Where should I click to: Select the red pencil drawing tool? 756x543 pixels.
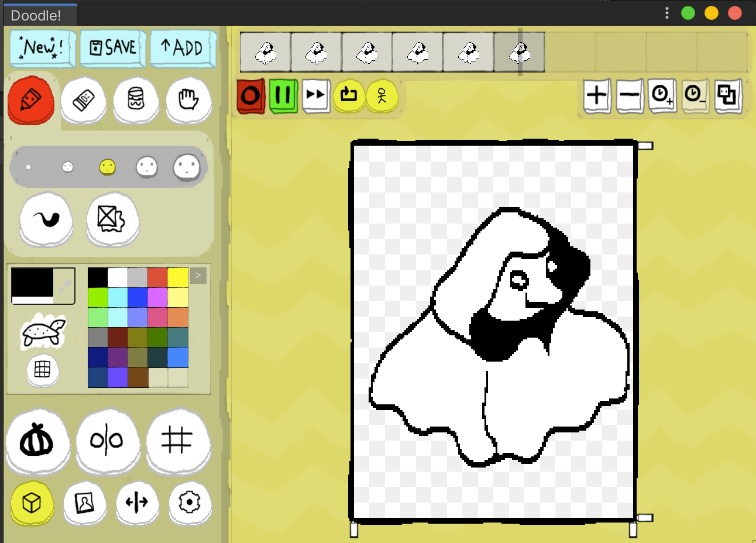(30, 100)
